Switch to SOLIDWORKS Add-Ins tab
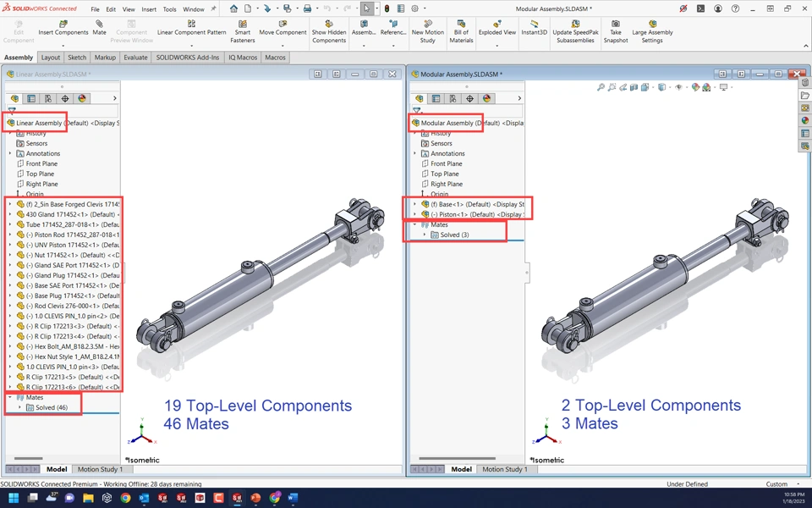The height and width of the screenshot is (508, 812). [x=188, y=58]
